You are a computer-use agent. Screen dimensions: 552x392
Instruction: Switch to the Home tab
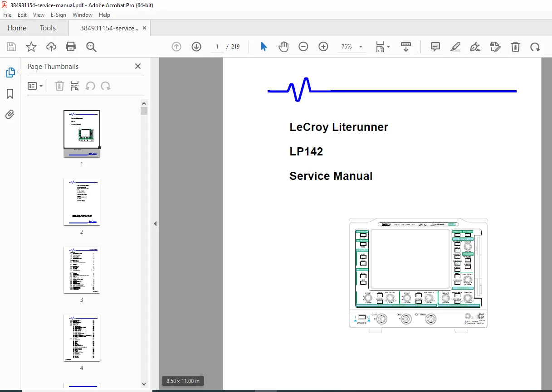(x=17, y=28)
